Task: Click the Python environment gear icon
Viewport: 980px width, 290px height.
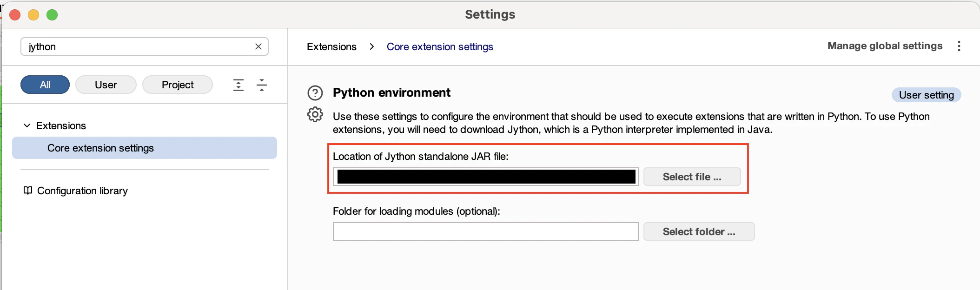Action: click(x=315, y=114)
